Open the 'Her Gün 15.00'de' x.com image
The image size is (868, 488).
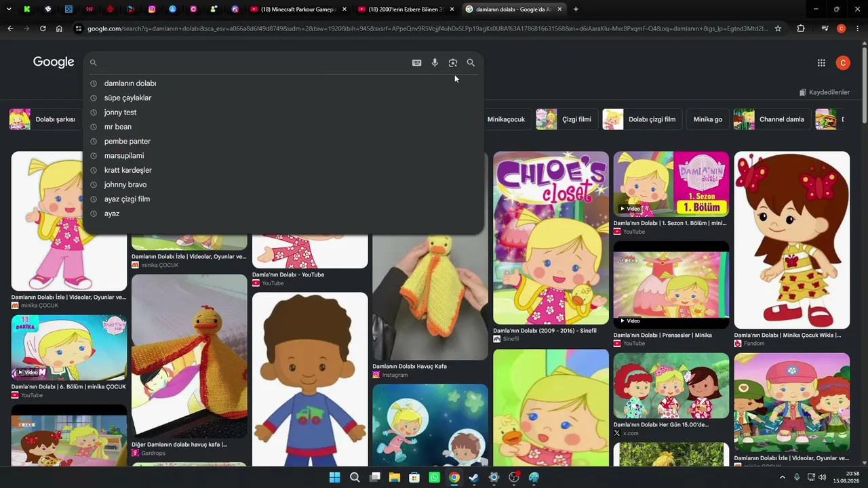click(671, 386)
